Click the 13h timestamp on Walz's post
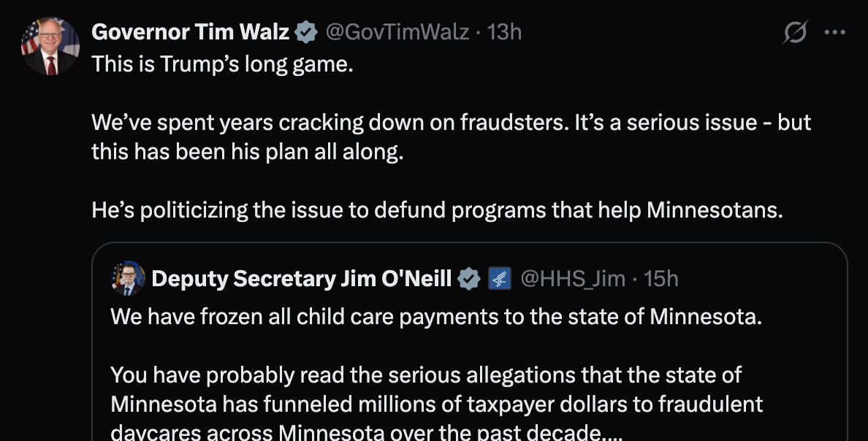 (x=504, y=31)
